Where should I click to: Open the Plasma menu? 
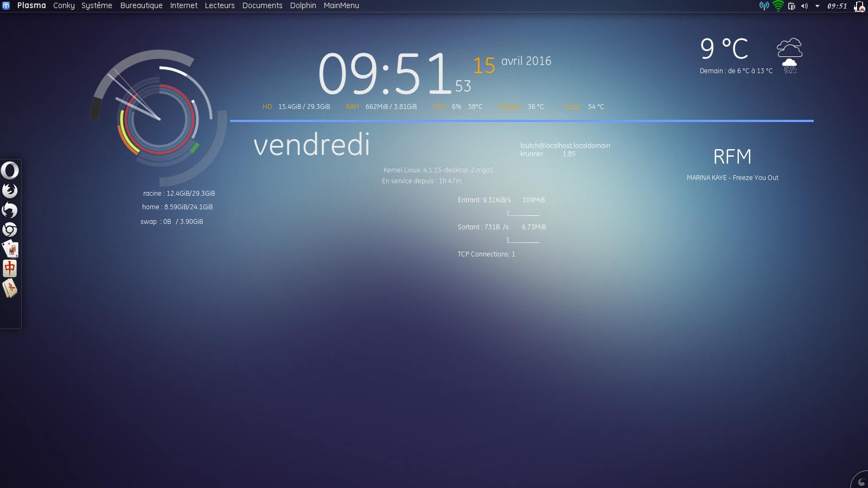pyautogui.click(x=31, y=5)
